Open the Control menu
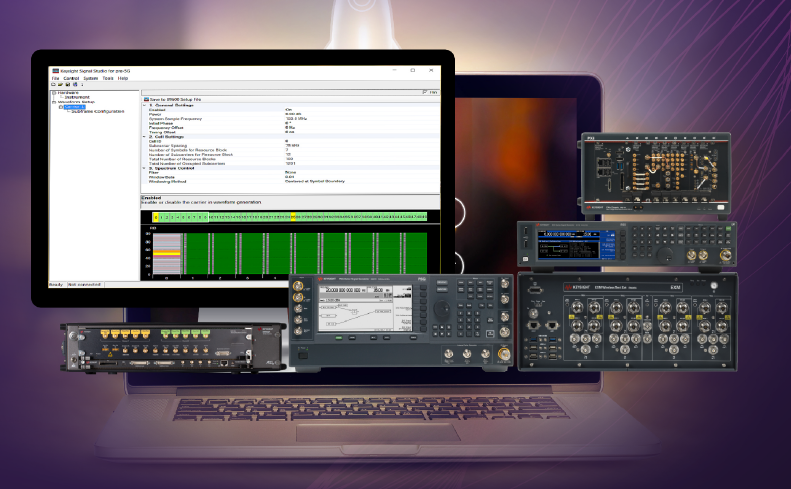Screen dimensions: 791x489 tap(71, 78)
